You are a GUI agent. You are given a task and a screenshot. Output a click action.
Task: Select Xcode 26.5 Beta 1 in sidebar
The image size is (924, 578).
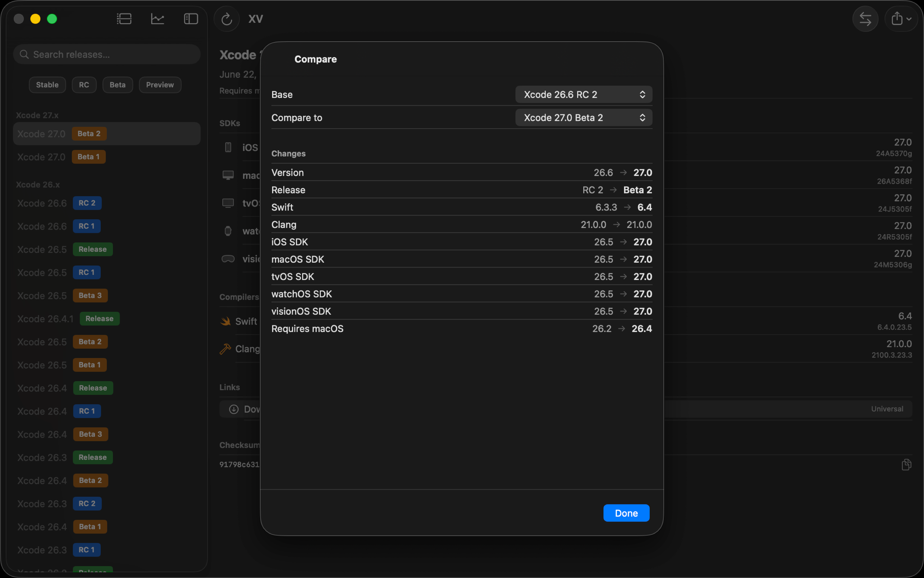click(107, 365)
